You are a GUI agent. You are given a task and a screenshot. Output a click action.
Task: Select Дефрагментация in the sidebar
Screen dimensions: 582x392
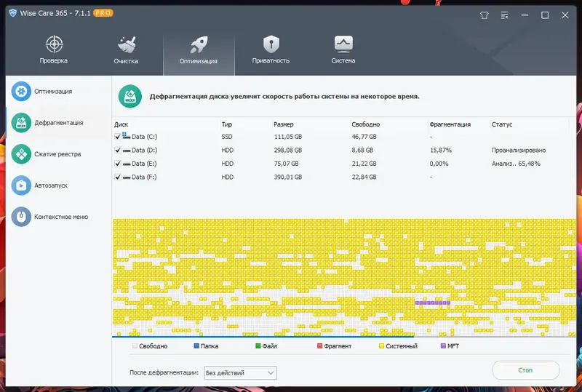[x=59, y=123]
